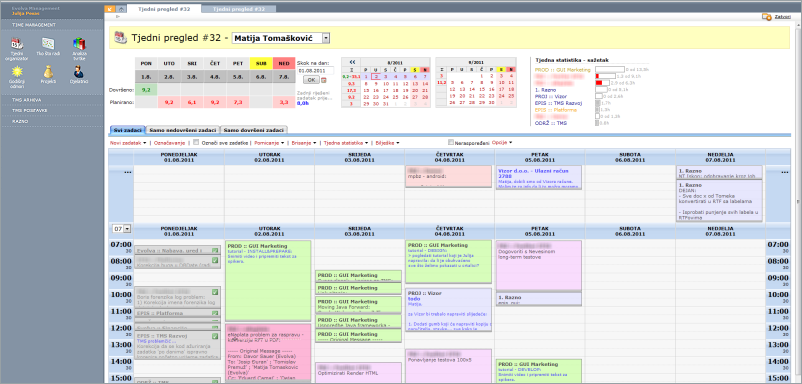Screen dimensions: 802x384
Task: Click progress bar showing 2,9 od 6,3h
Action: point(603,82)
